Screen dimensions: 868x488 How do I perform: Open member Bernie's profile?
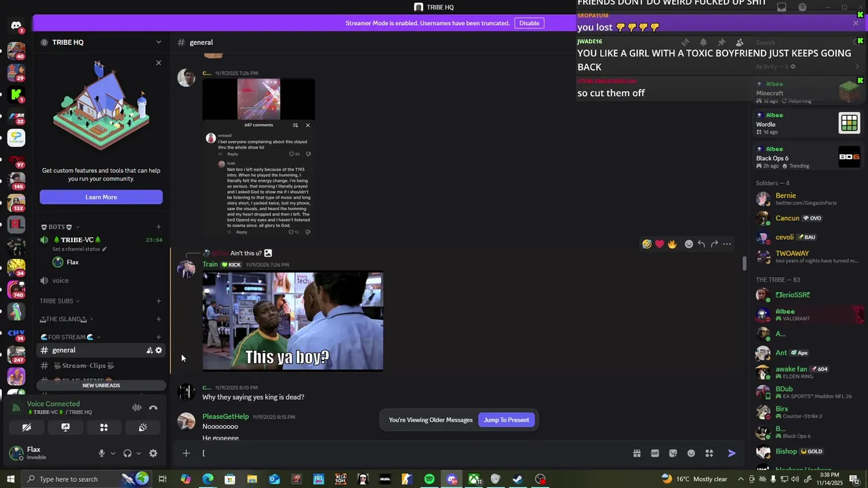[807, 199]
